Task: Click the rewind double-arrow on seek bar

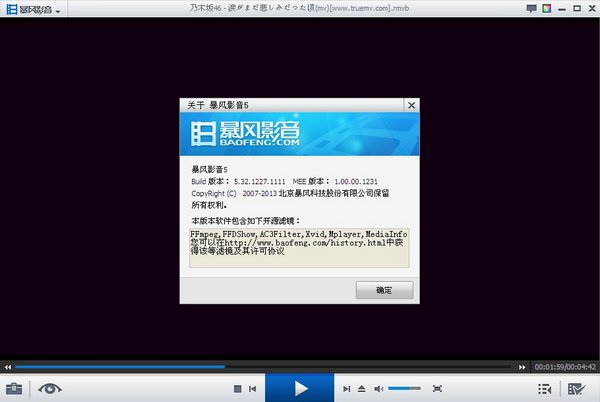Action: 8,367
